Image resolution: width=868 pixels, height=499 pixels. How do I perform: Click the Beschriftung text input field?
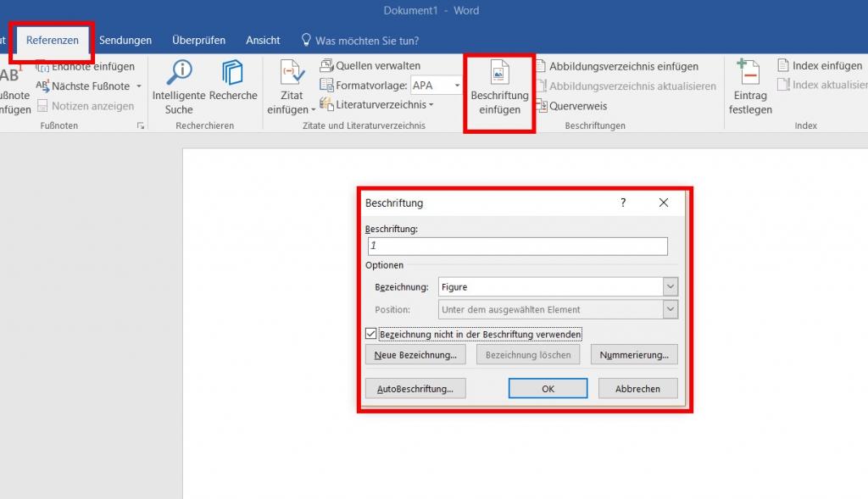click(517, 247)
